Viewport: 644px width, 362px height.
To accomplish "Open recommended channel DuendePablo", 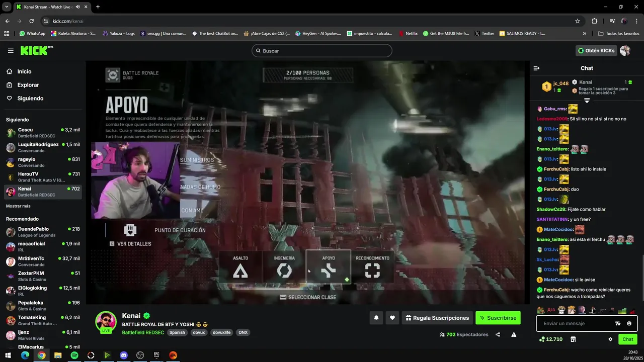I will coord(43,232).
